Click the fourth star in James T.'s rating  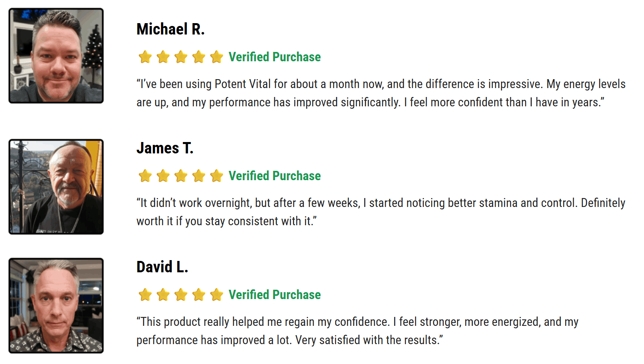[x=199, y=176]
